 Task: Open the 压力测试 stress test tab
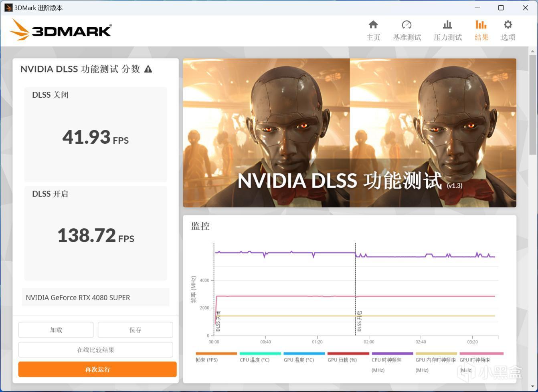click(x=448, y=30)
